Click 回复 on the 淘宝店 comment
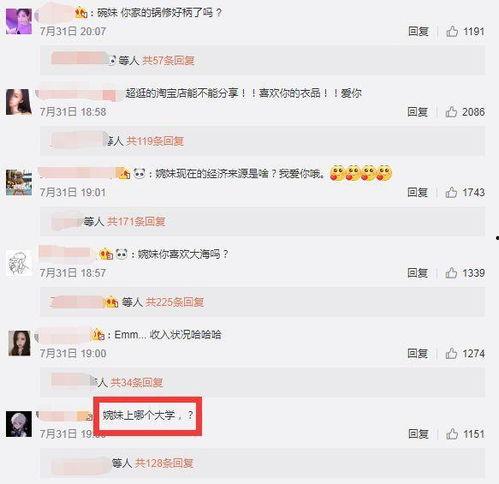Screen dimensions: 499x484 (418, 112)
